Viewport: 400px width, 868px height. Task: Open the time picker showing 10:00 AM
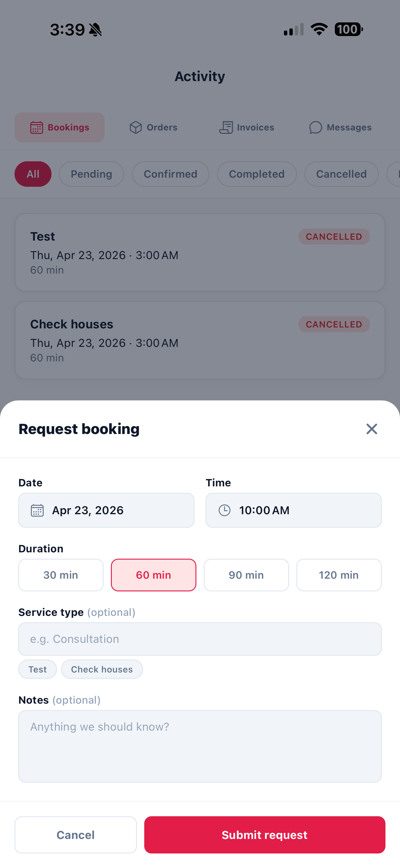293,510
